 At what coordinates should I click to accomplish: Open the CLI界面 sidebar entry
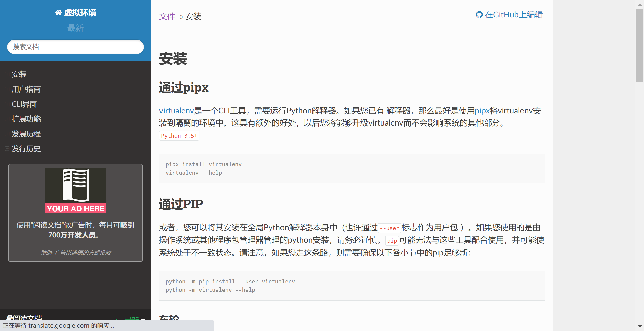24,104
